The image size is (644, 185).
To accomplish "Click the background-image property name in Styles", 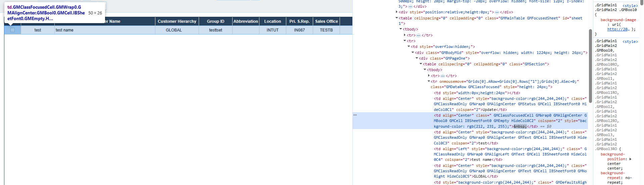I will point(618,20).
